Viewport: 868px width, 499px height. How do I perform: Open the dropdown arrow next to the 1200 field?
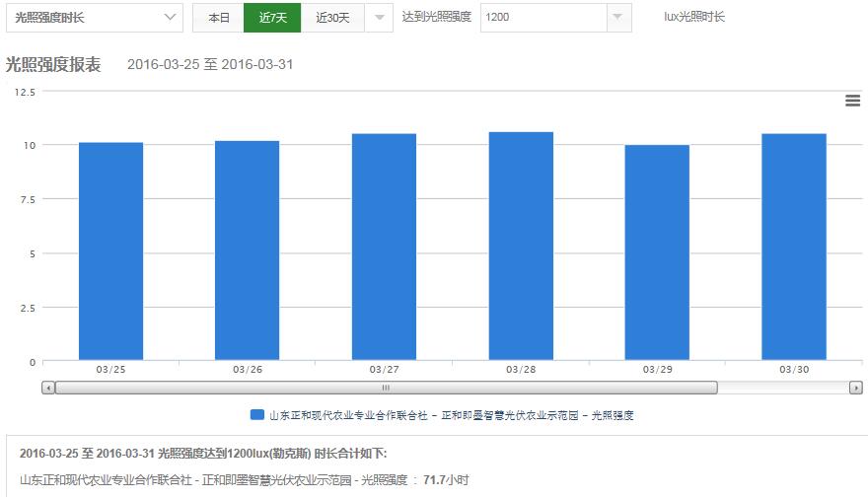pyautogui.click(x=618, y=18)
